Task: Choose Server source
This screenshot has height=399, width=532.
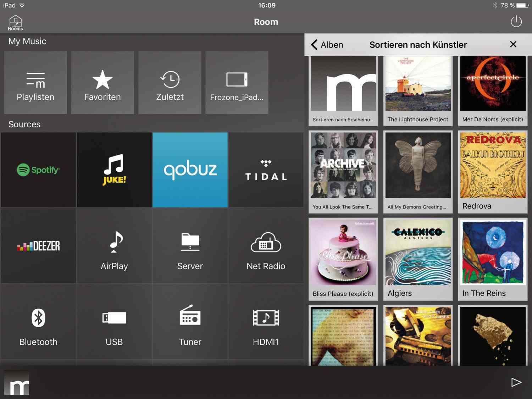Action: (190, 245)
